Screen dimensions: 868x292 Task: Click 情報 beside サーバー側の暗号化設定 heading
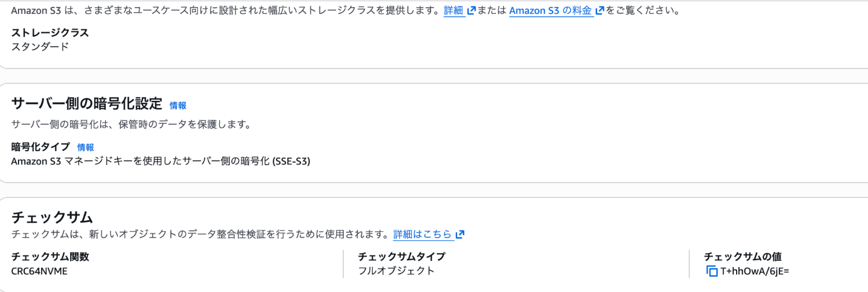coord(178,105)
